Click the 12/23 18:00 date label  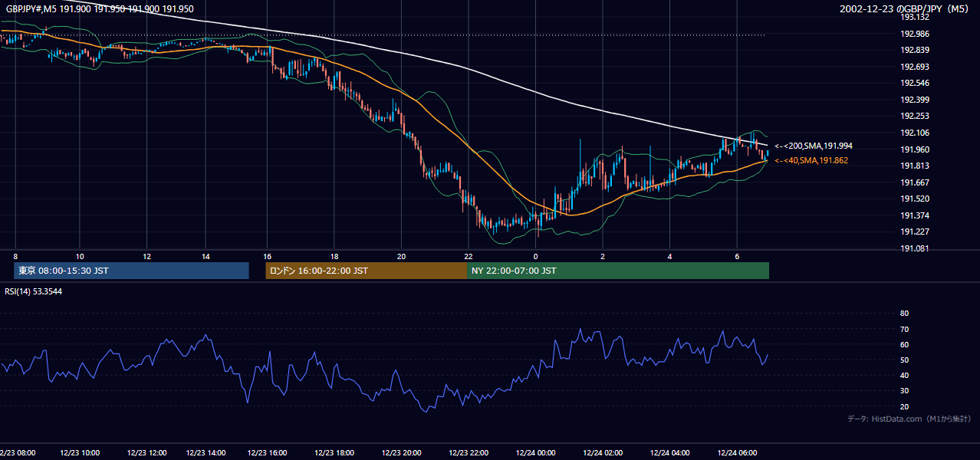coord(335,453)
